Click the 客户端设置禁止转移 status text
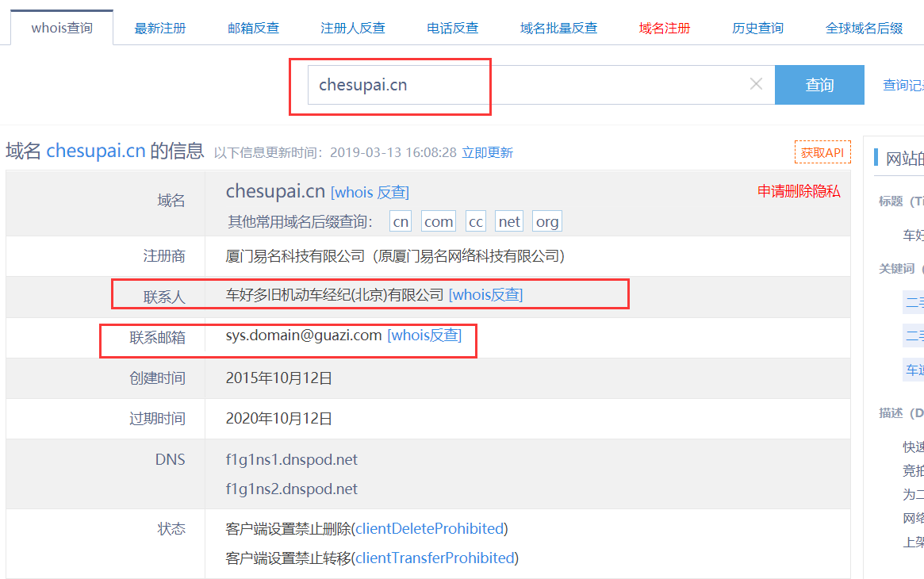Screen dimensions: 924x579 (288, 558)
